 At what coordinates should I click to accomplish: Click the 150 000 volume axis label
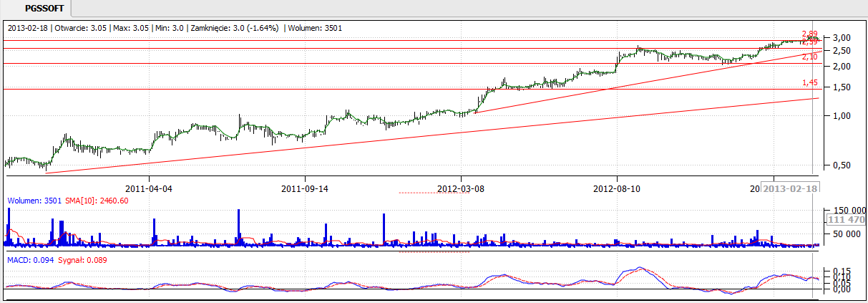coord(845,209)
